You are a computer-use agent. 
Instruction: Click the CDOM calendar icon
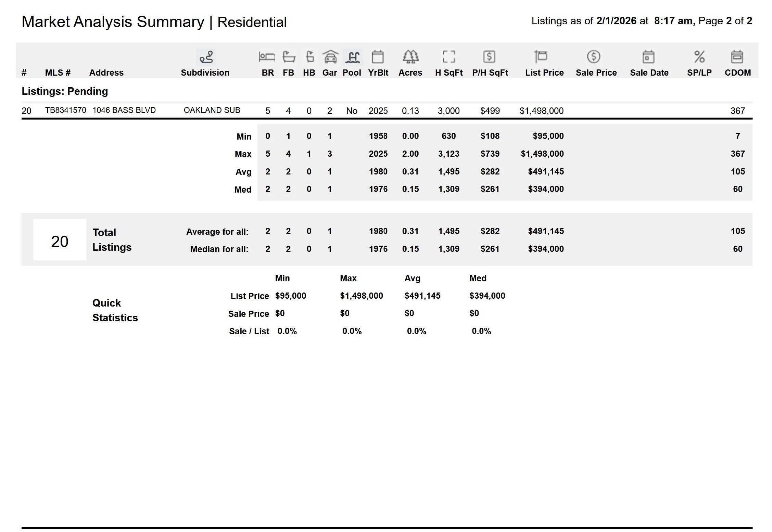point(737,57)
